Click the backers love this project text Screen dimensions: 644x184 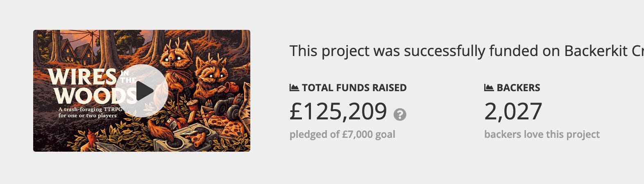542,135
